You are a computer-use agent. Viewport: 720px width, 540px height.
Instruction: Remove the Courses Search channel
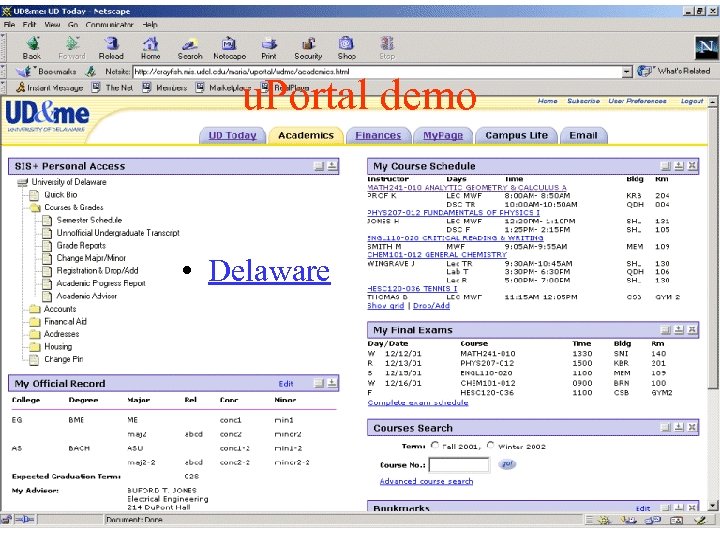click(x=692, y=428)
